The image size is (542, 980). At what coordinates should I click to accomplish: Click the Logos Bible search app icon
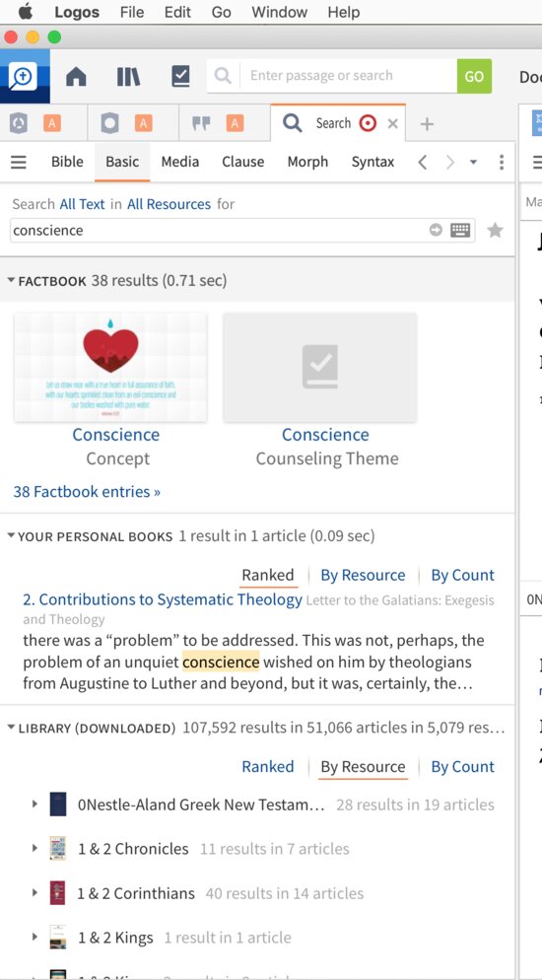pos(24,76)
